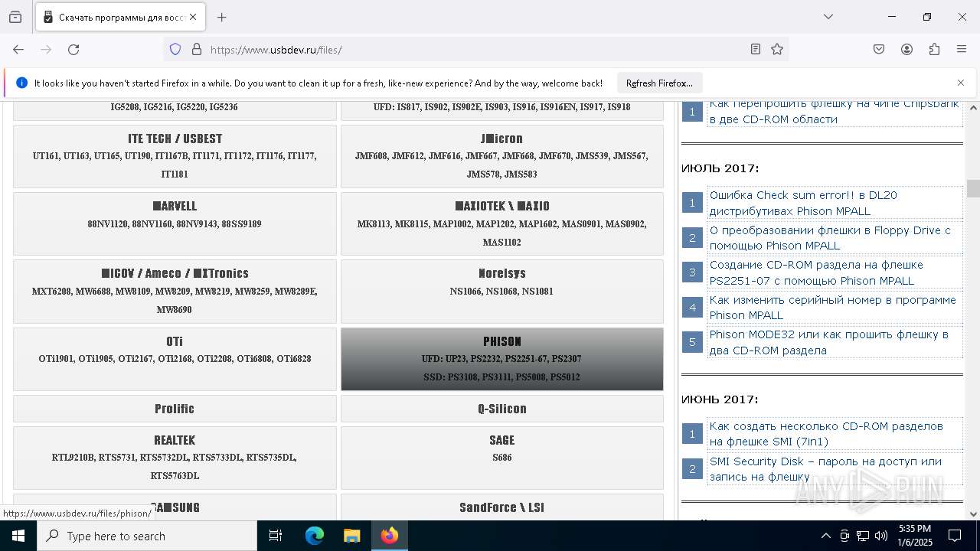The height and width of the screenshot is (551, 980).
Task: Open notification center icon
Action: coord(955,536)
